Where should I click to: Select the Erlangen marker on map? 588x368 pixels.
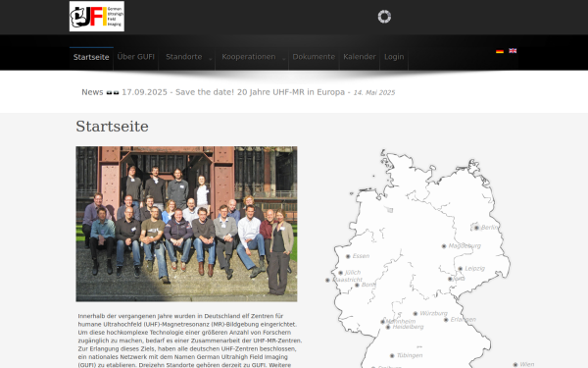click(x=446, y=320)
